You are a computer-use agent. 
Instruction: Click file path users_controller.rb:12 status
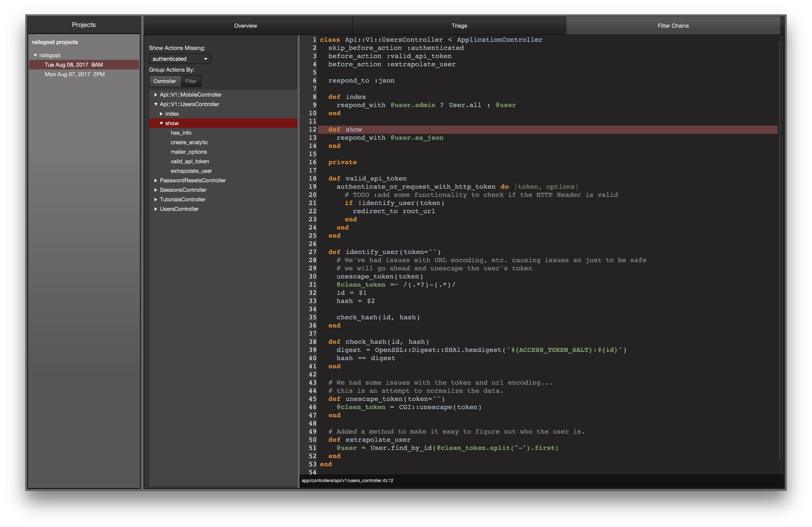[347, 481]
